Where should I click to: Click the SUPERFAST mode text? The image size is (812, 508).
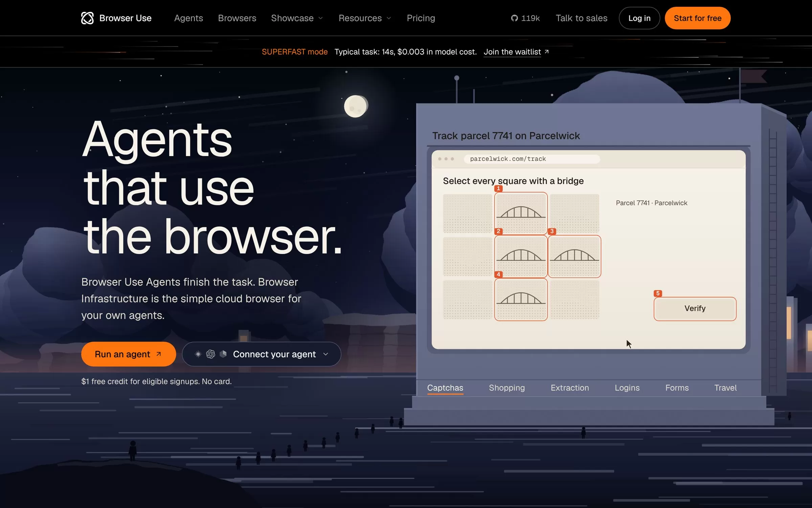[x=294, y=52]
